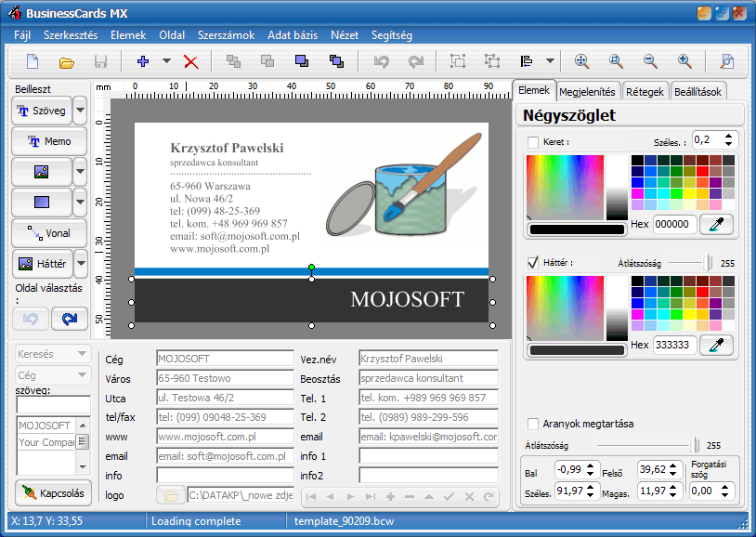Click the next page arrow under Oldal választás
Image resolution: width=756 pixels, height=537 pixels.
coord(70,319)
